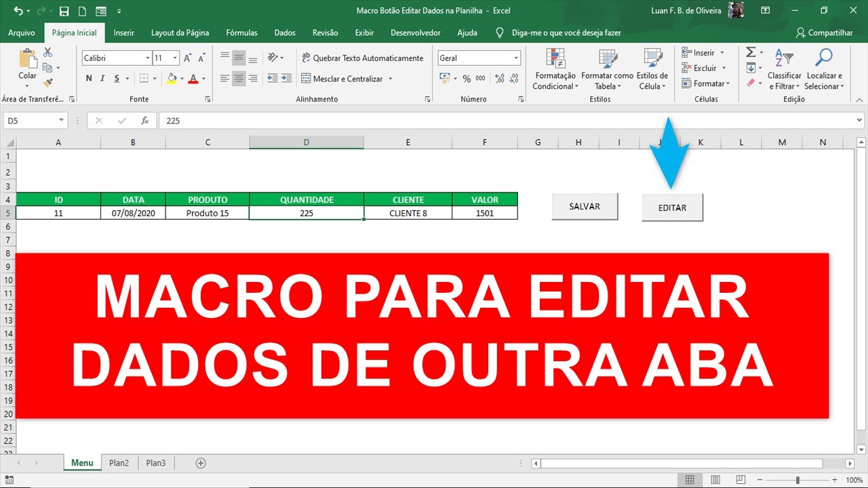The image size is (868, 488).
Task: Click the Plan3 sheet tab
Action: tap(155, 463)
